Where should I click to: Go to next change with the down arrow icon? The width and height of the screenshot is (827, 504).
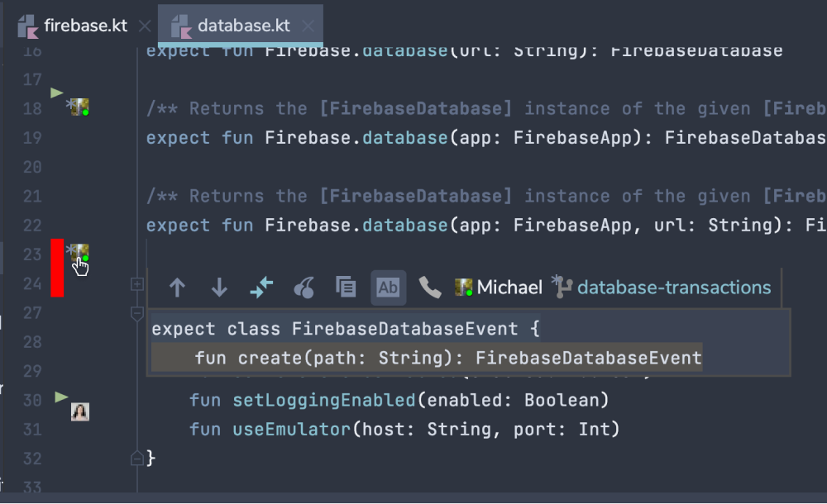click(218, 287)
